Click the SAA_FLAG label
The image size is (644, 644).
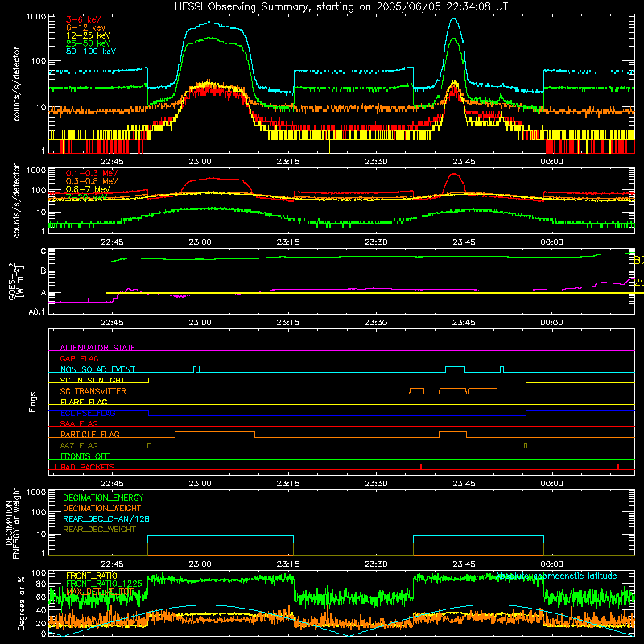79,423
